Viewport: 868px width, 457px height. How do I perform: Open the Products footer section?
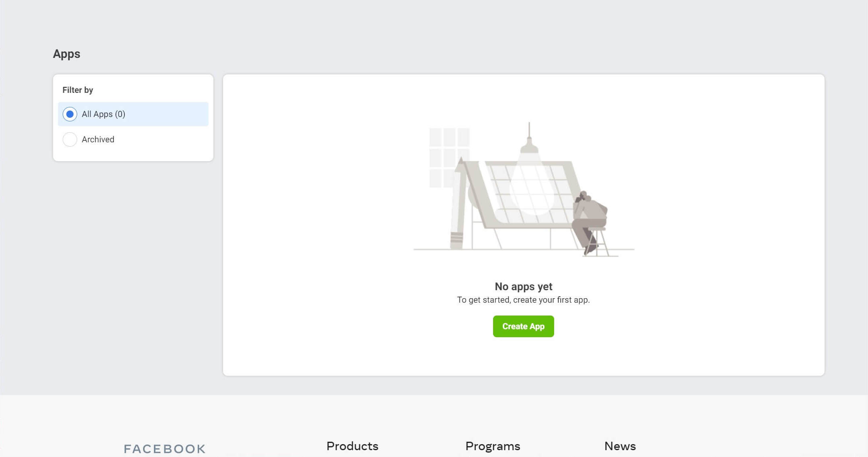(352, 446)
